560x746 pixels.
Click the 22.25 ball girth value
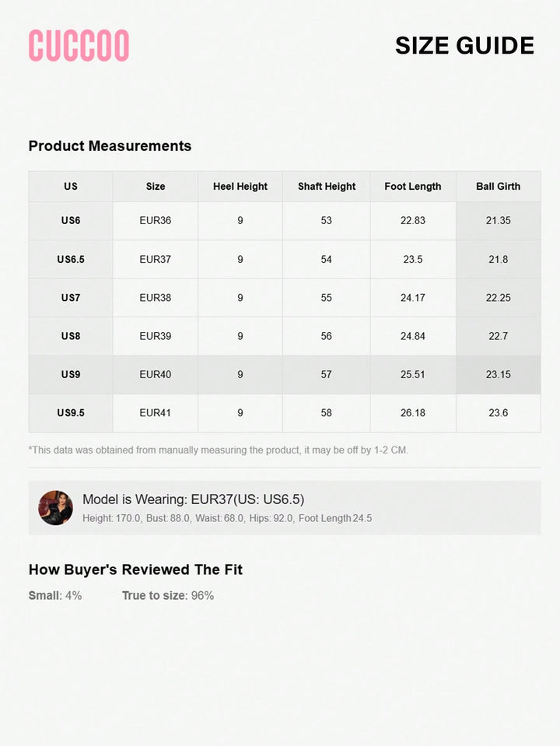tap(498, 298)
